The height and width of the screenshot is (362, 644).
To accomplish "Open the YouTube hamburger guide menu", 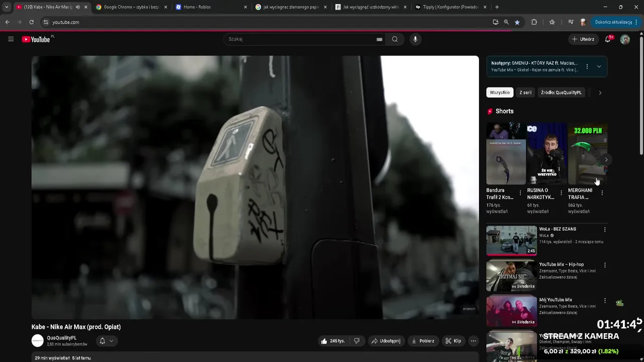I will click(x=11, y=39).
